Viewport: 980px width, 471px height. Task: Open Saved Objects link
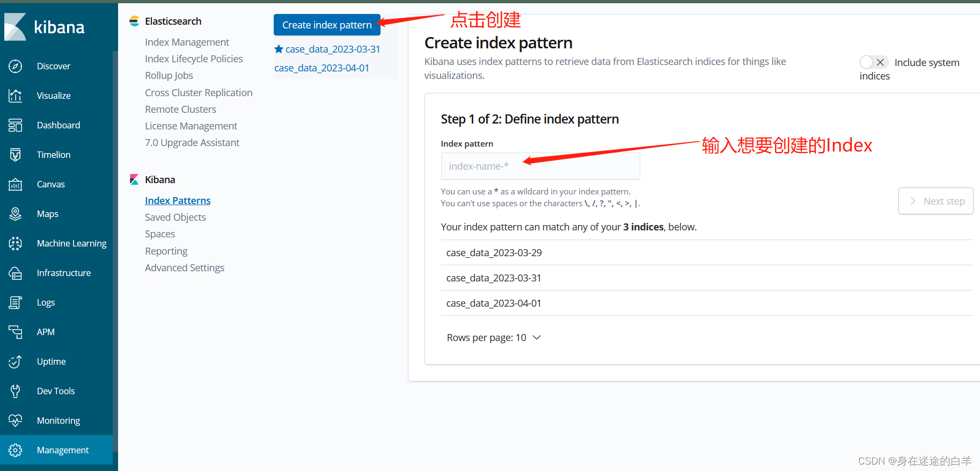pyautogui.click(x=175, y=217)
